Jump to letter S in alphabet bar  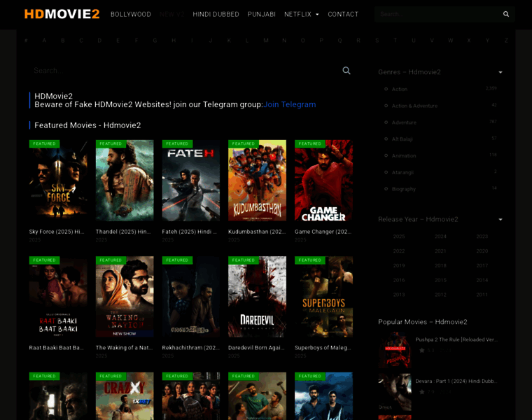(x=377, y=41)
